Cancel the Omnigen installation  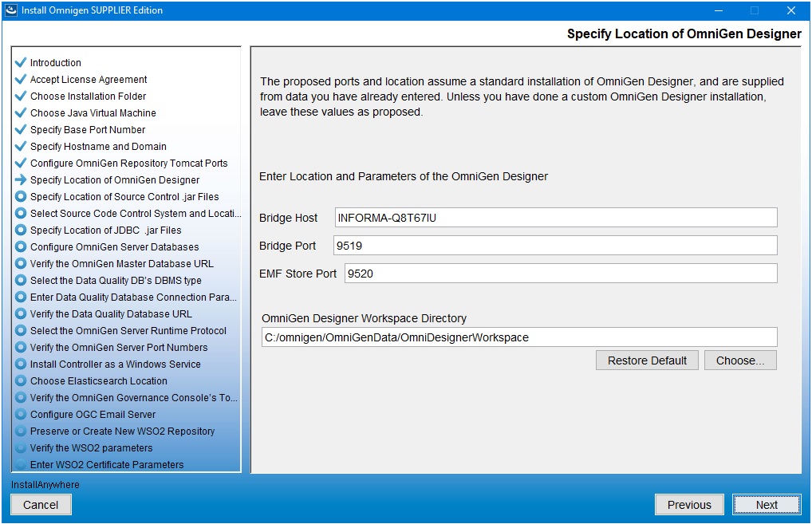click(x=41, y=505)
